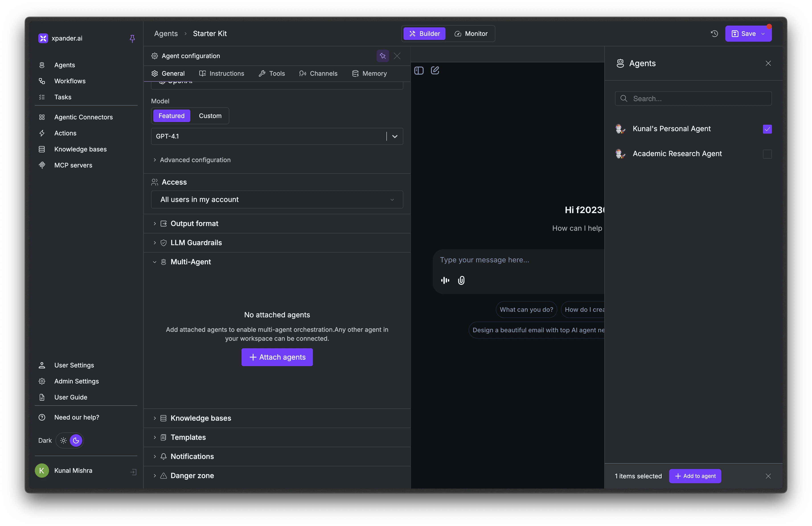Image resolution: width=812 pixels, height=526 pixels.
Task: Attach a file in the chat input
Action: click(x=461, y=280)
